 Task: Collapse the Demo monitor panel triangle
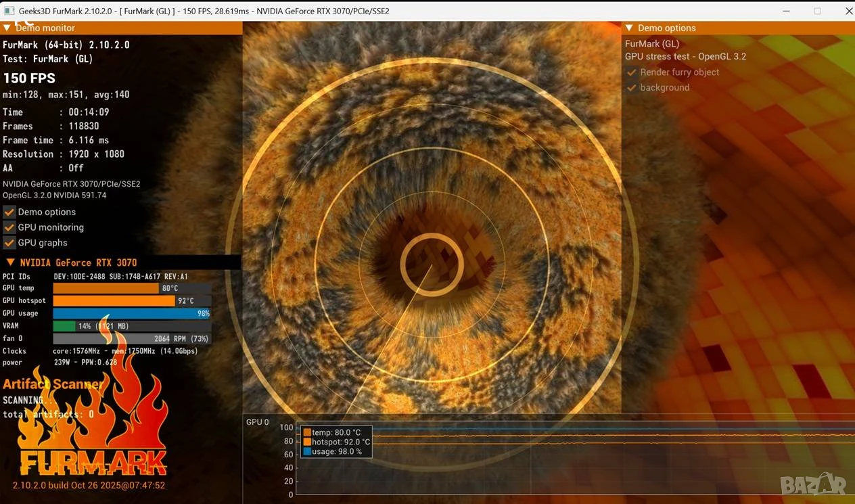[x=7, y=28]
